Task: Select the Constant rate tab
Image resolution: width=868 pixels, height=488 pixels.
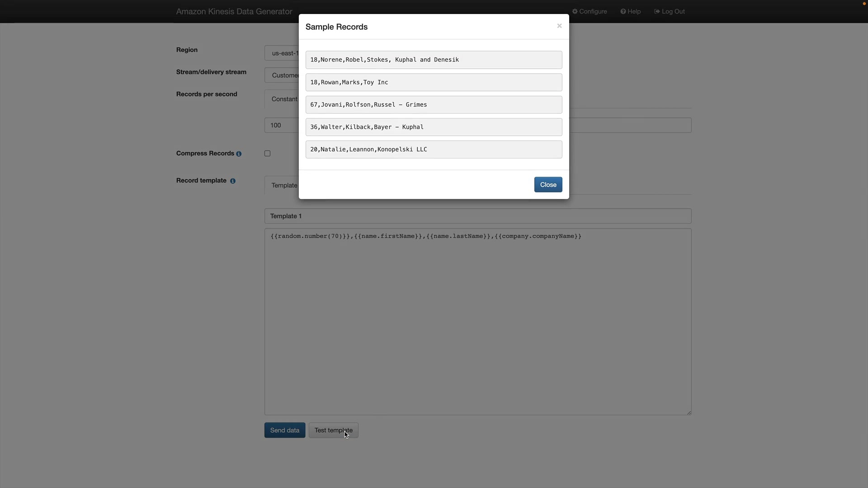Action: point(283,99)
